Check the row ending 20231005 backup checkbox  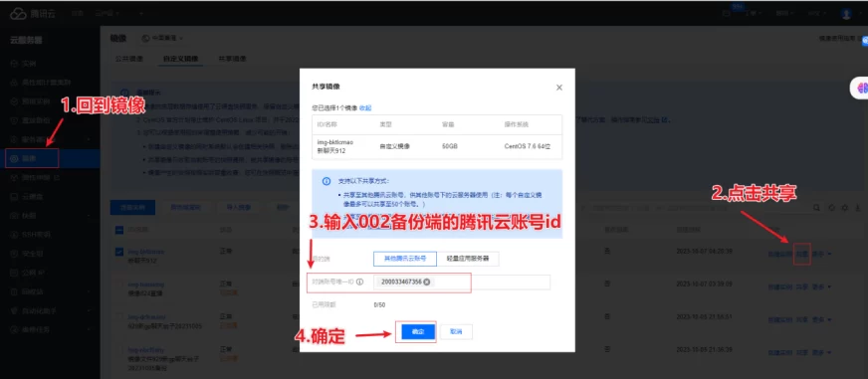point(119,351)
